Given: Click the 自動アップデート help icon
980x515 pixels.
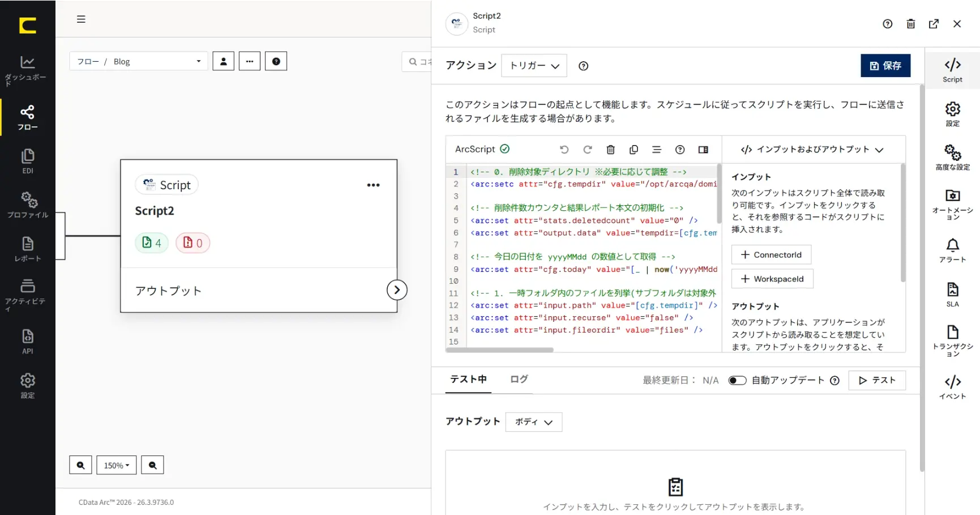Looking at the screenshot, I should [835, 381].
